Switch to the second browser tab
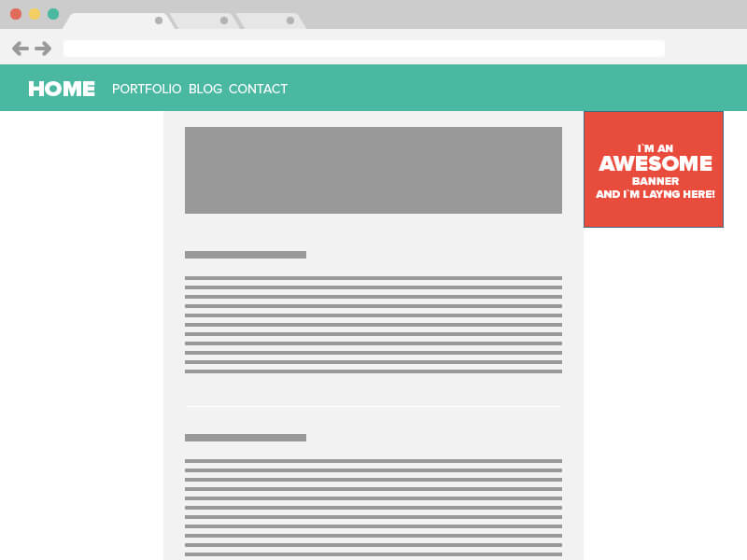 coord(204,21)
